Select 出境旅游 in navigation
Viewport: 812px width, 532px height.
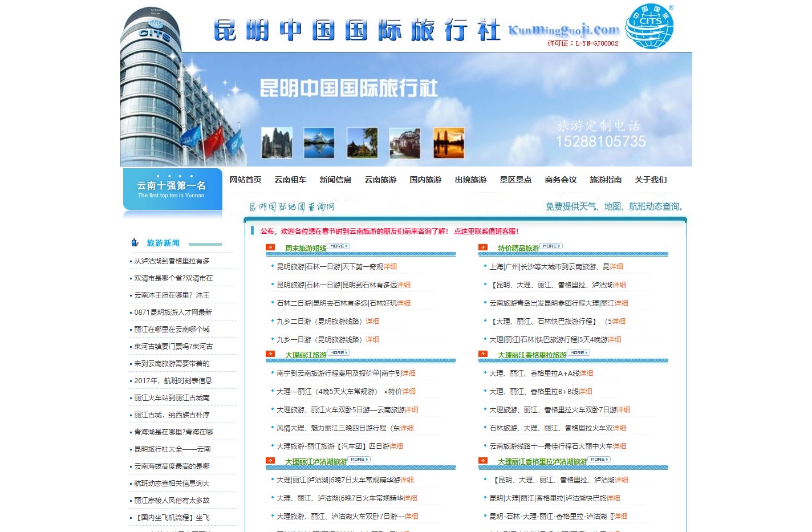click(470, 180)
